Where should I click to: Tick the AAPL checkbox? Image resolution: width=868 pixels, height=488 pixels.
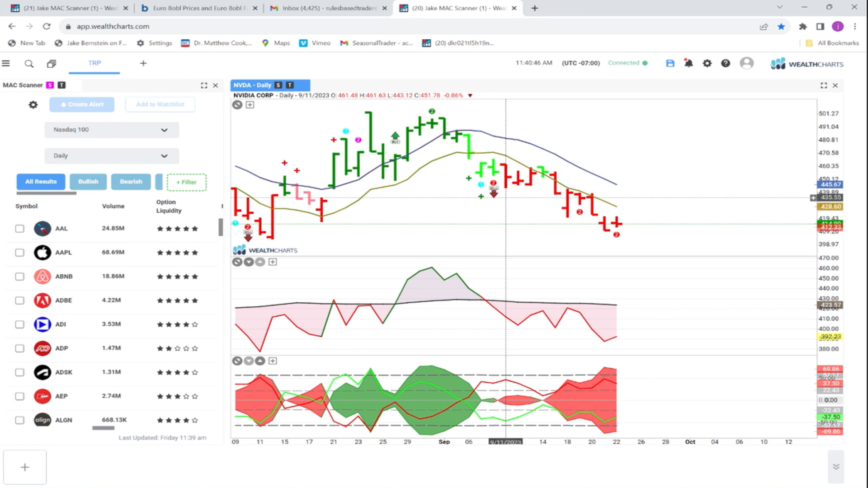coord(19,253)
